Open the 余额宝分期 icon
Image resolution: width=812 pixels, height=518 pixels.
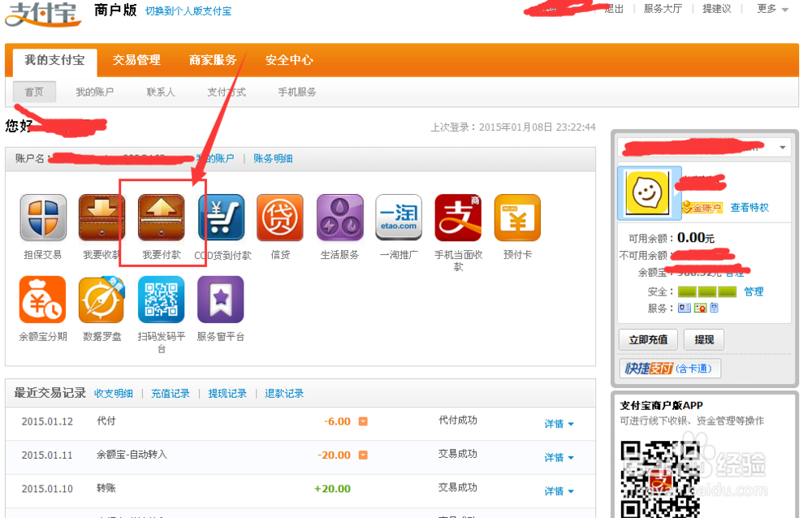tap(42, 300)
